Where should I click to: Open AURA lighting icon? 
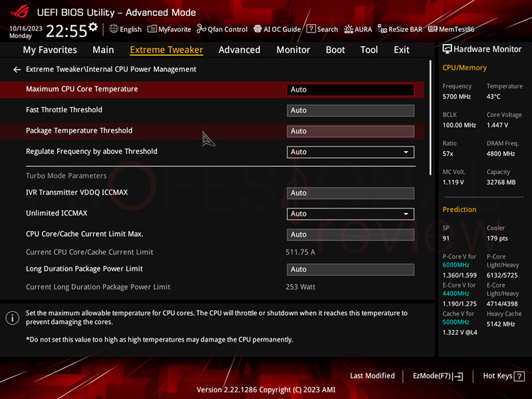348,29
